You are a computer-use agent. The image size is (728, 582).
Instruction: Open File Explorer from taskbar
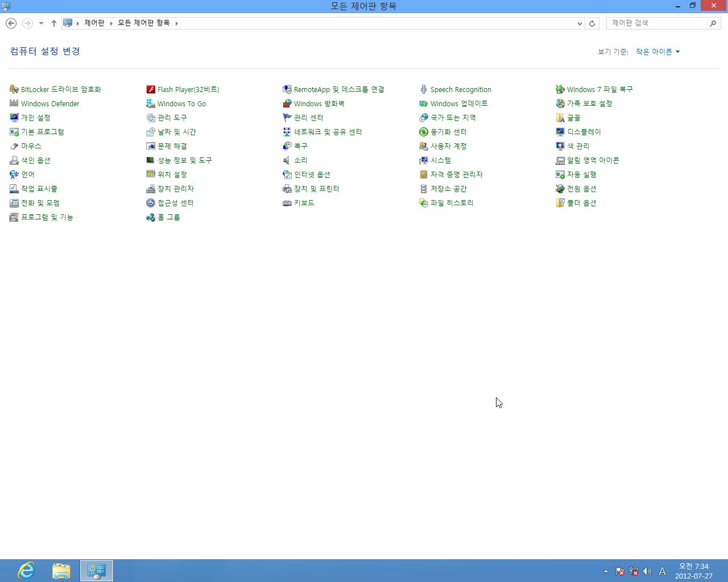coord(61,571)
